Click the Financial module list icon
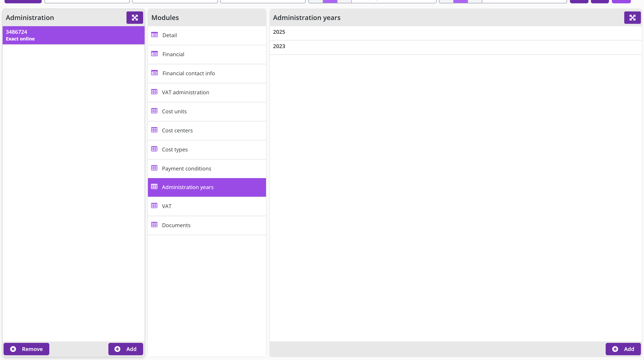Viewport: 644px width, 360px height. pos(154,54)
